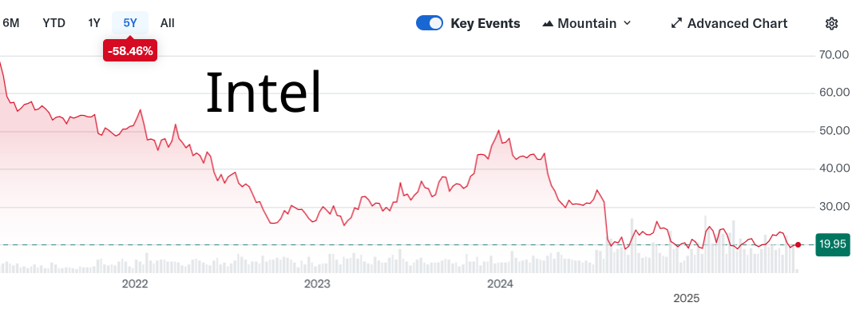
Task: Select the 6M time range
Action: coord(11,23)
